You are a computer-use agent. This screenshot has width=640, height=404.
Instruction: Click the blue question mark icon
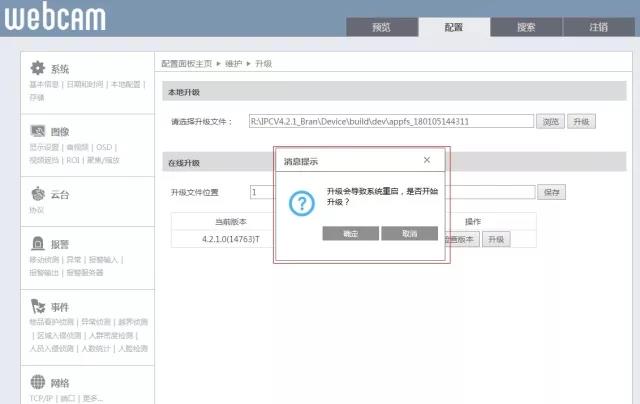[302, 203]
